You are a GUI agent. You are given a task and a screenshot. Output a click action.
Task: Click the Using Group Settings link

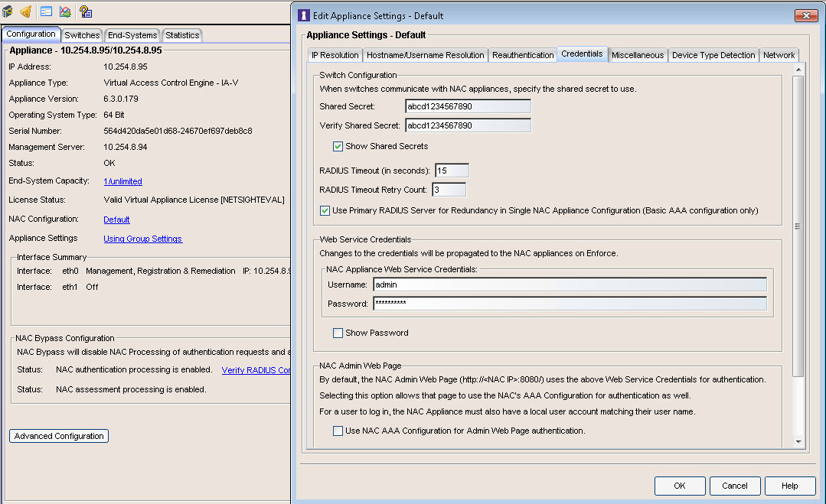pos(142,239)
